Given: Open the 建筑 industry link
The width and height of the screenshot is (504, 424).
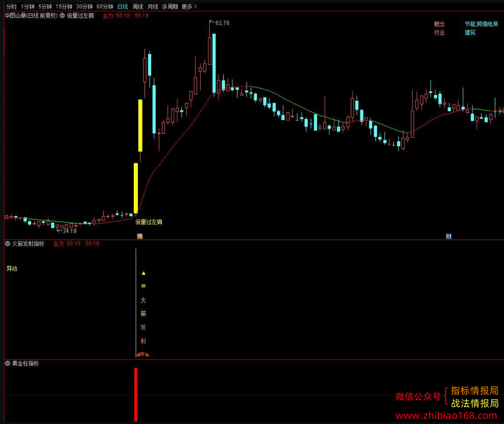Looking at the screenshot, I should click(x=470, y=33).
